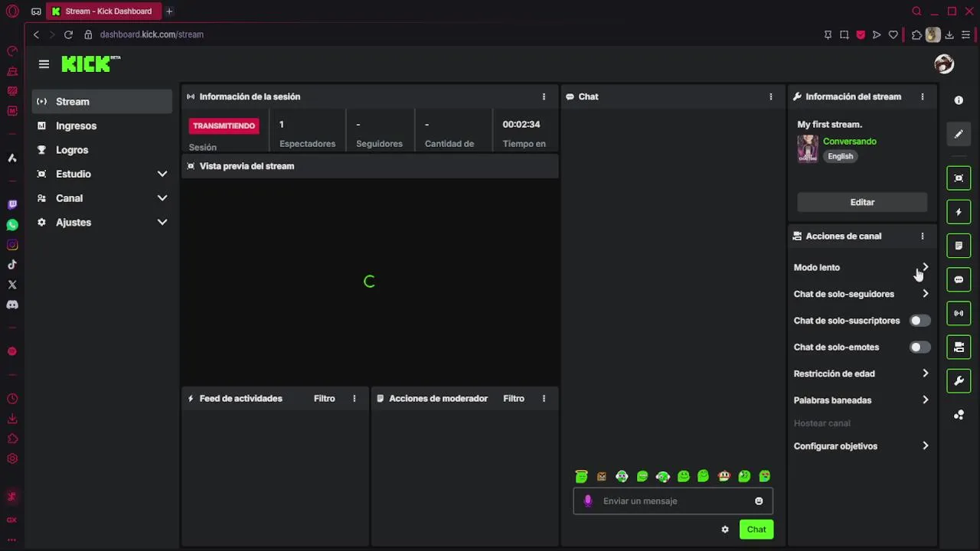Open the Opera sidebar settings gear
The width and height of the screenshot is (980, 551).
click(12, 459)
